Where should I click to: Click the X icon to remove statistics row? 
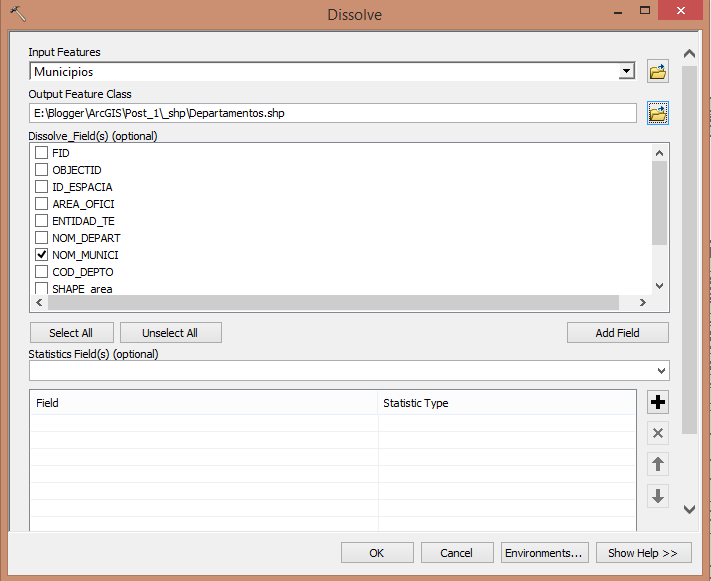point(658,433)
